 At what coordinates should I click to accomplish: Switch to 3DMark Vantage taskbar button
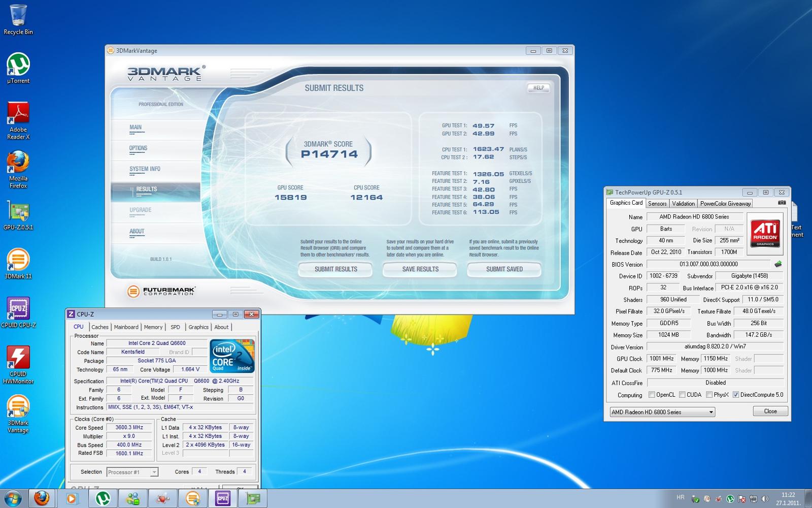point(193,498)
